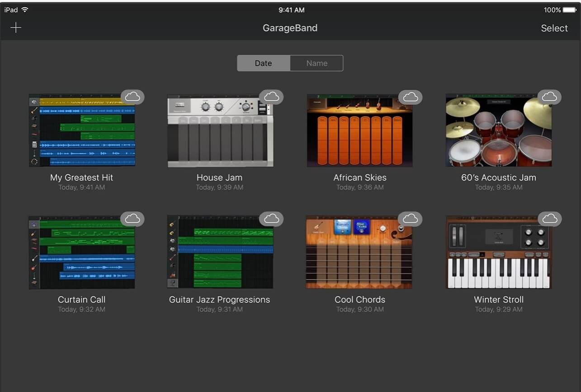
Task: Tap the plus icon to add a song
Action: click(16, 28)
